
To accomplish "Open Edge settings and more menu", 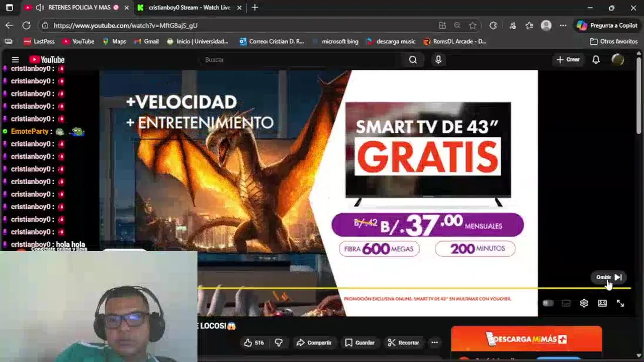I will point(563,25).
